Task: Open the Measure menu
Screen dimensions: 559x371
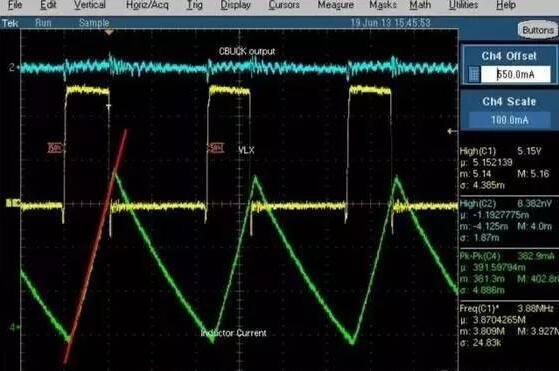Action: click(335, 5)
